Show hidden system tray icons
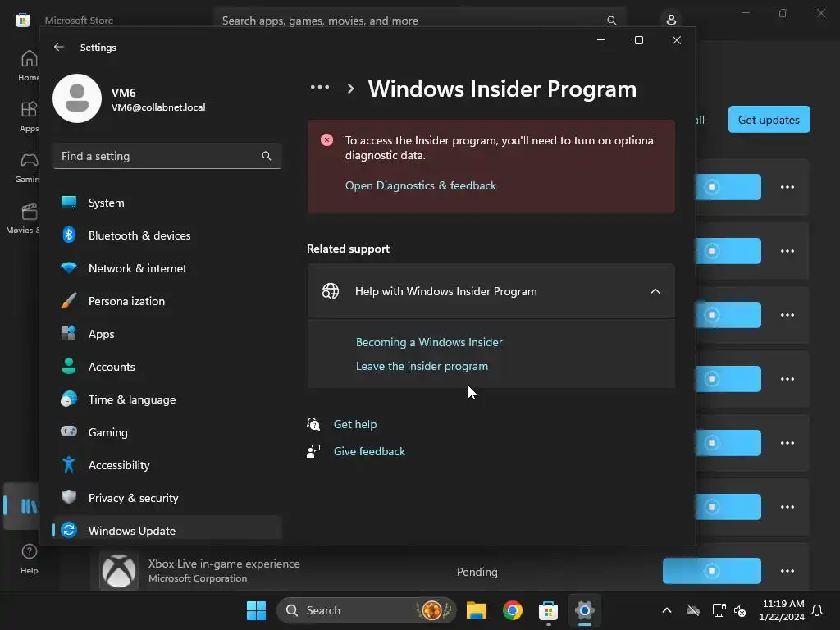Image resolution: width=840 pixels, height=630 pixels. pos(666,610)
